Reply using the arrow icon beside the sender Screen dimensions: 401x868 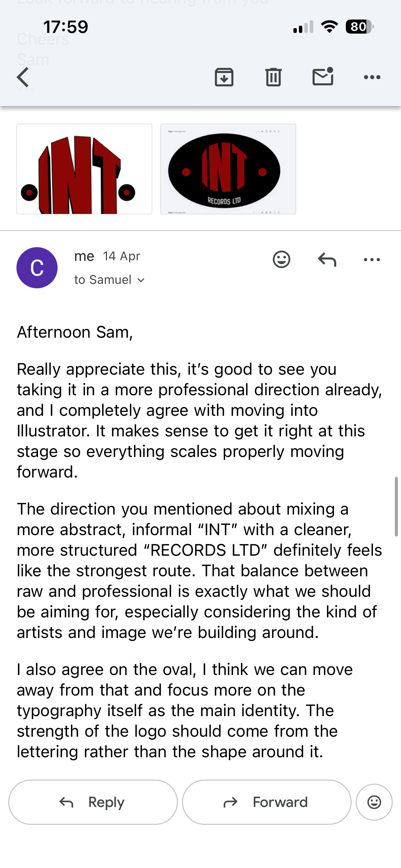click(327, 260)
